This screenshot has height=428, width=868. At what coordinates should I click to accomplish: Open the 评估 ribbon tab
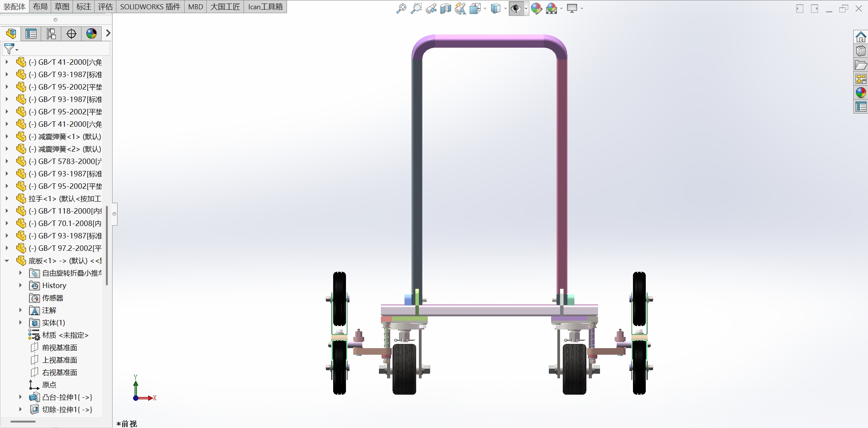pos(105,7)
